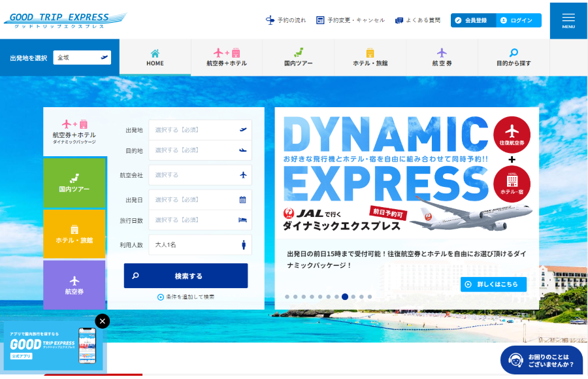
Task: Click the red 往復航空券 circle icon
Action: [x=512, y=135]
